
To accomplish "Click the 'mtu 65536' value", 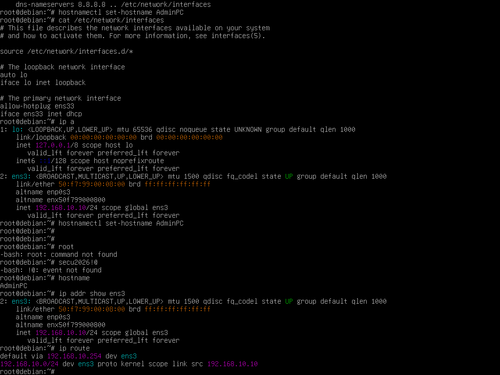I will click(134, 129).
